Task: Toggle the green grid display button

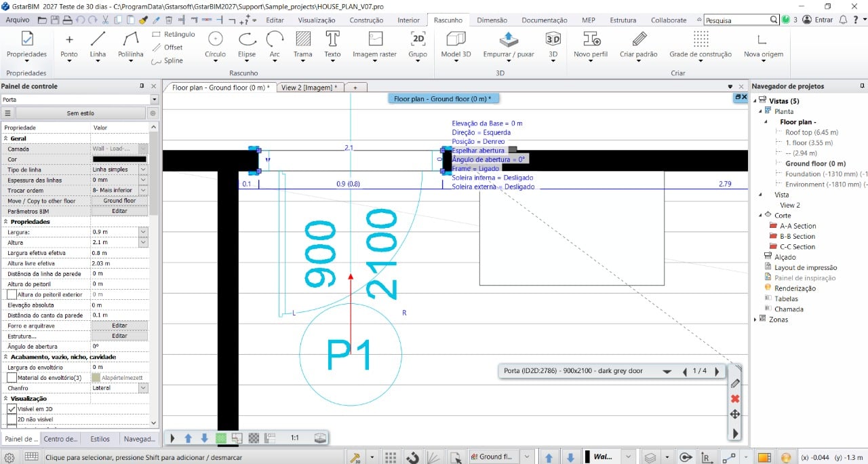Action: click(220, 438)
